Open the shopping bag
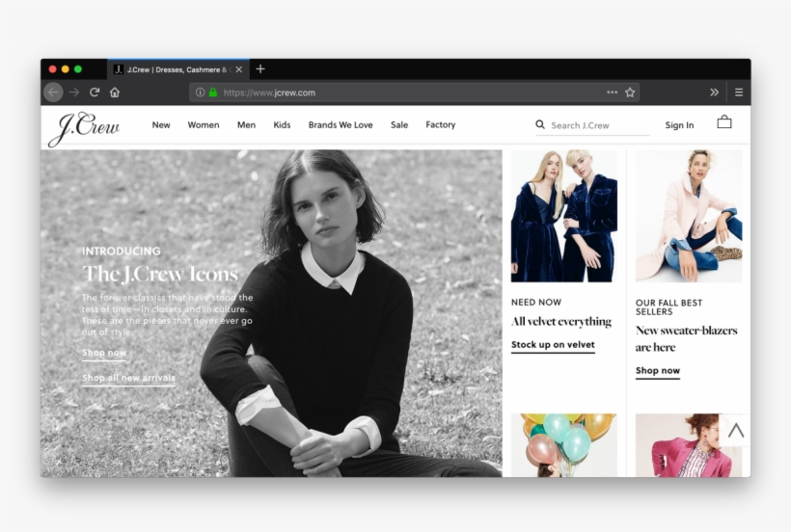 tap(724, 121)
